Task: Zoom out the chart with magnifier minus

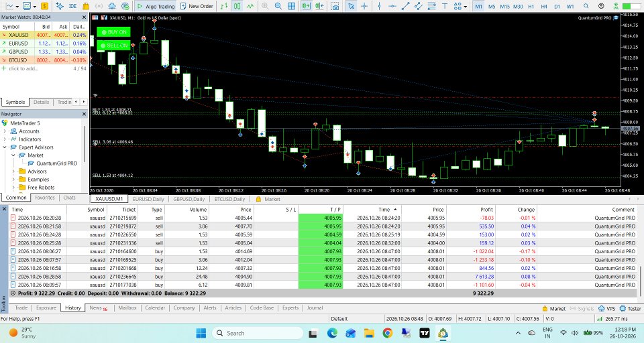Action: coord(278,6)
